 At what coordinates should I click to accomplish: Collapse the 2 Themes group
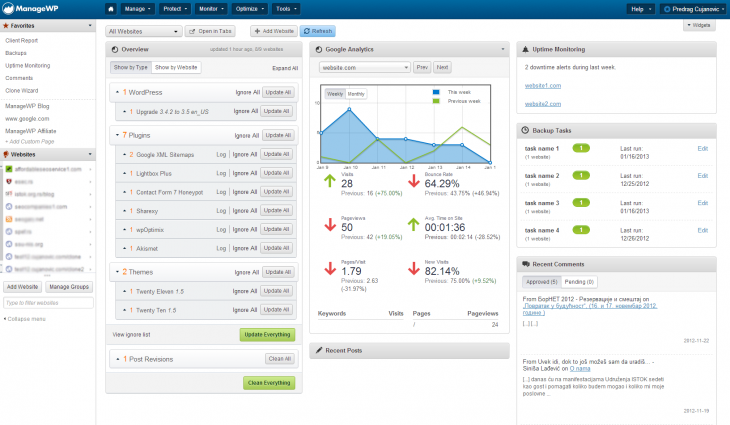(117, 272)
